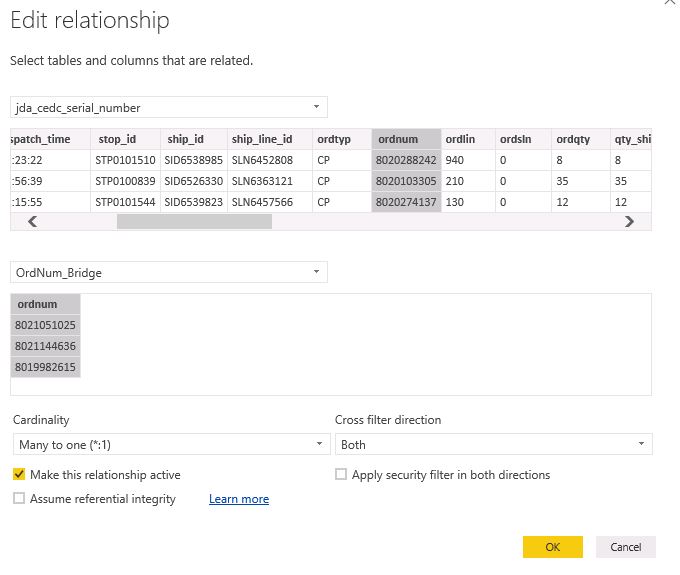Image resolution: width=680 pixels, height=575 pixels.
Task: Click the cell 8020288242
Action: pos(406,160)
